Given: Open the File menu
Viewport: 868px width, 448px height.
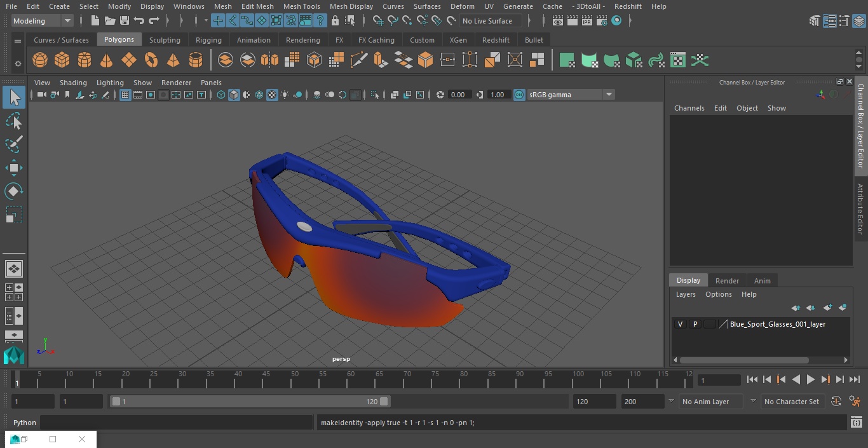Looking at the screenshot, I should (11, 6).
